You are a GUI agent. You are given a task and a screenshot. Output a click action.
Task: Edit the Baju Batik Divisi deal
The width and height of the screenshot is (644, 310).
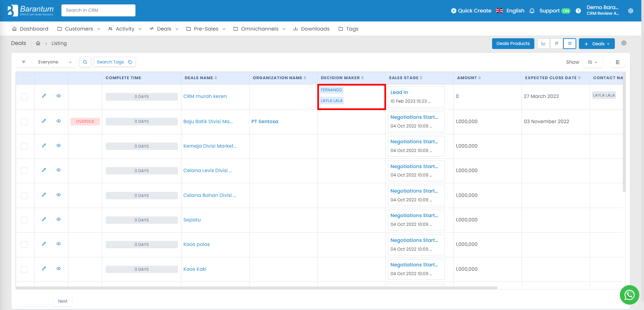click(44, 121)
